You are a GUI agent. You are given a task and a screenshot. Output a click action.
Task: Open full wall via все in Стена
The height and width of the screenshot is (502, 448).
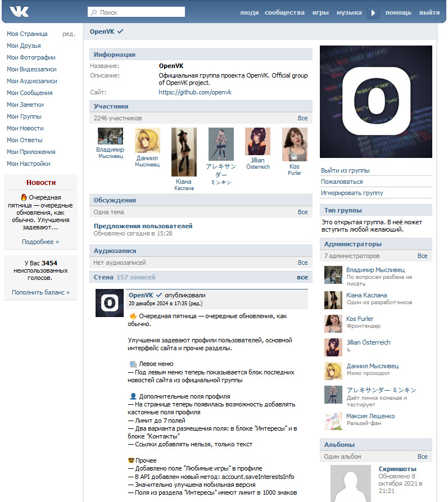click(x=302, y=277)
